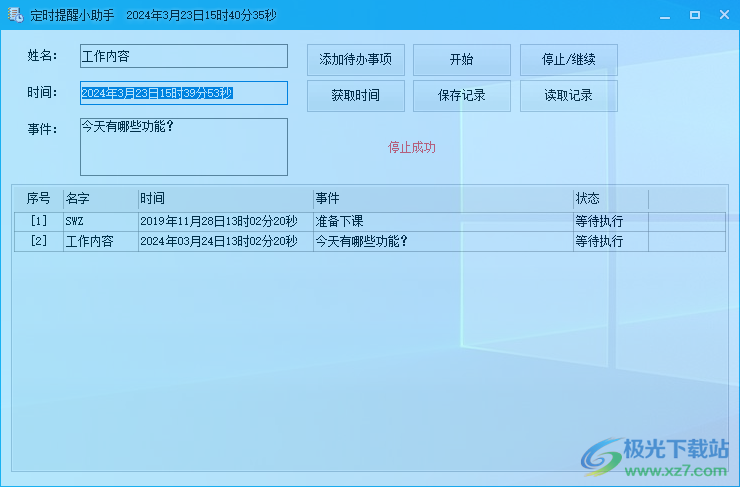Focus the 时间 input field
Screen dimensions: 740x487
(x=184, y=93)
